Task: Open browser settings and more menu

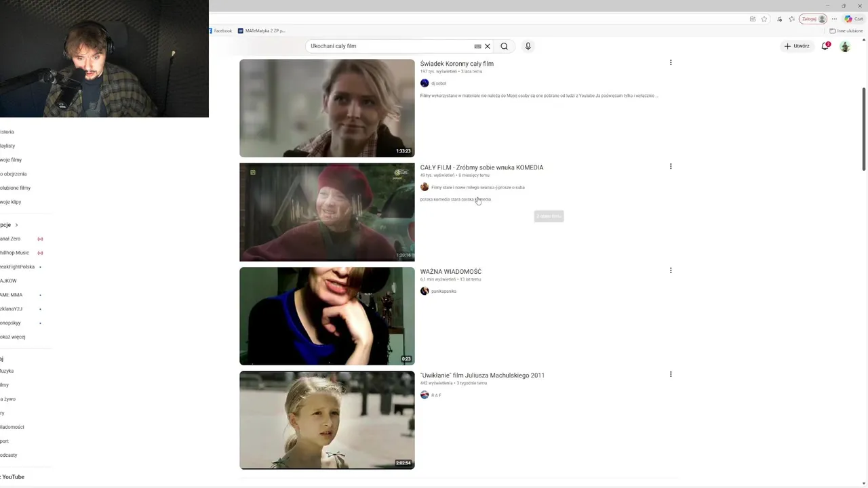Action: point(834,19)
